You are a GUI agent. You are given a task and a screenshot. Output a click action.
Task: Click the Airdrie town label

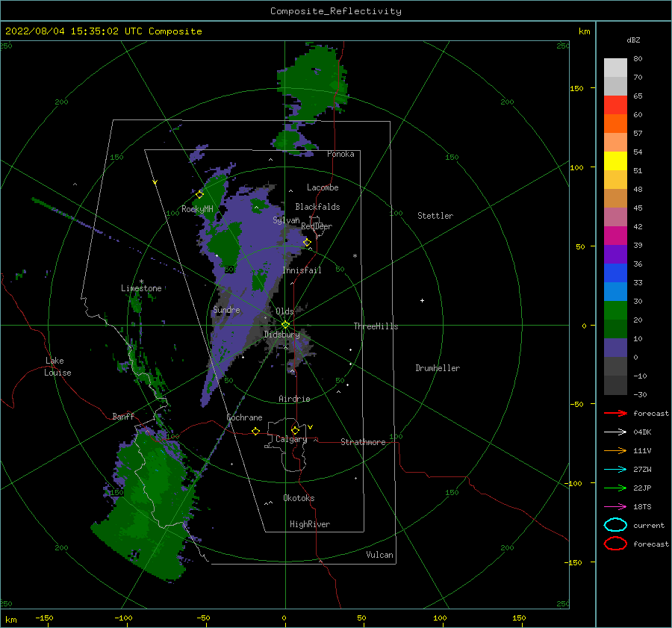tap(294, 399)
